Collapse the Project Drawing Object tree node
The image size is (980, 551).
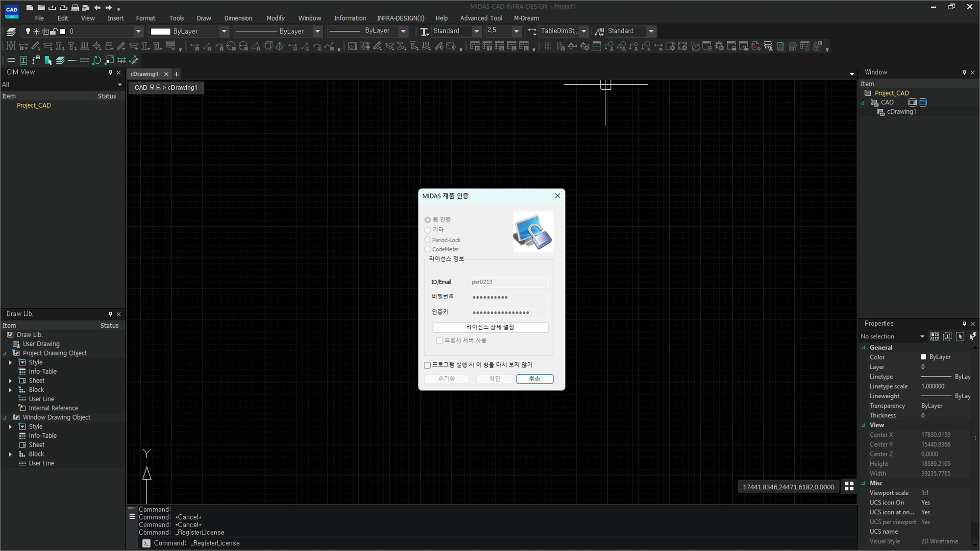click(x=5, y=353)
